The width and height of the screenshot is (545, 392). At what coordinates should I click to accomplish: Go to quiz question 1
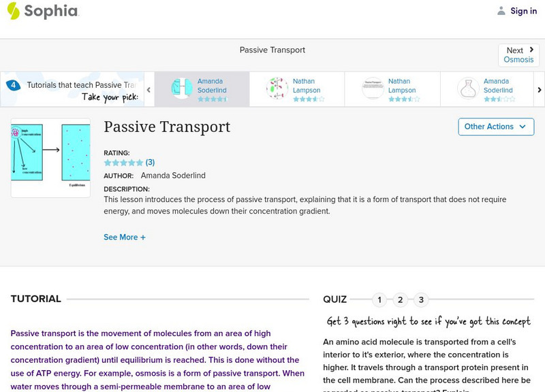[x=379, y=300]
